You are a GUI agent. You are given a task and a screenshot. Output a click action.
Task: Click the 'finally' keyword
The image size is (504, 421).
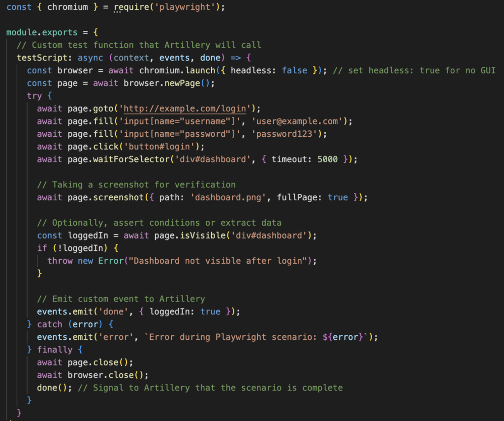coord(55,350)
